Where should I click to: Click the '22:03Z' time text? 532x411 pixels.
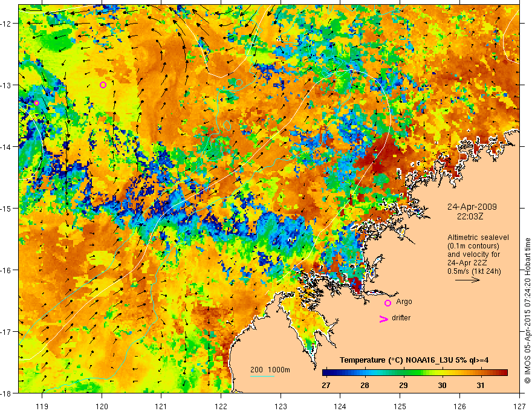pos(470,216)
